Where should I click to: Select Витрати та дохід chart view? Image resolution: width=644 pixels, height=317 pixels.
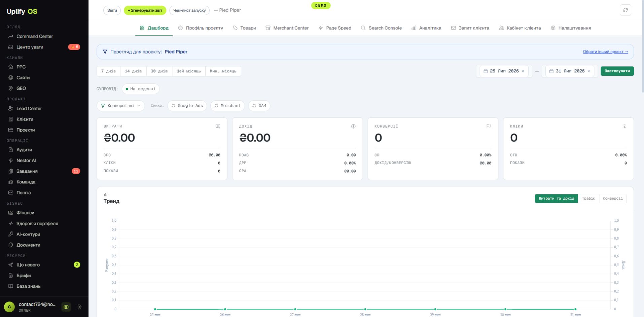point(556,199)
